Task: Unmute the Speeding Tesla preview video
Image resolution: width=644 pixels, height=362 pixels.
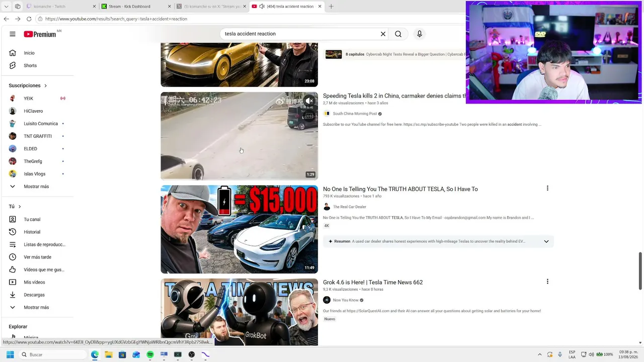Action: pyautogui.click(x=309, y=101)
